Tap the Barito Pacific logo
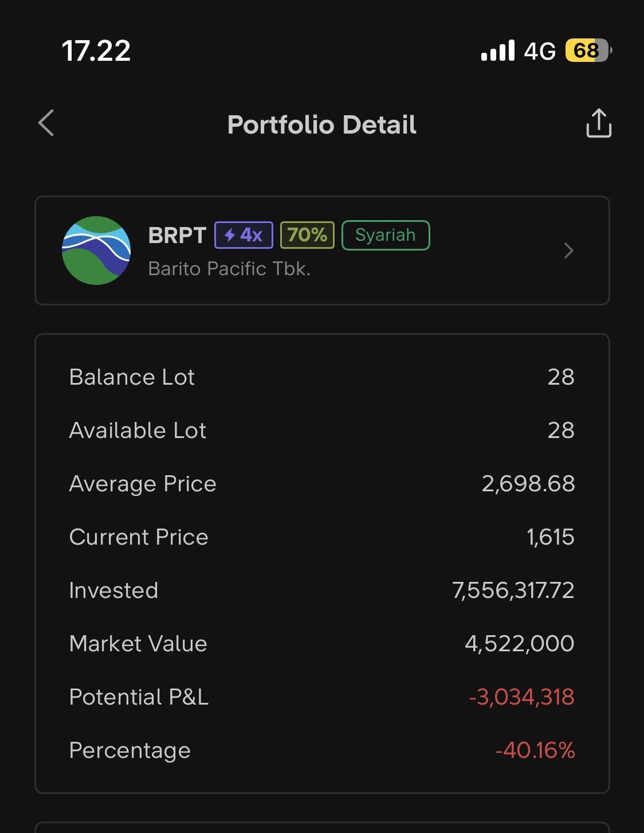Screen dimensions: 644x833 point(96,251)
